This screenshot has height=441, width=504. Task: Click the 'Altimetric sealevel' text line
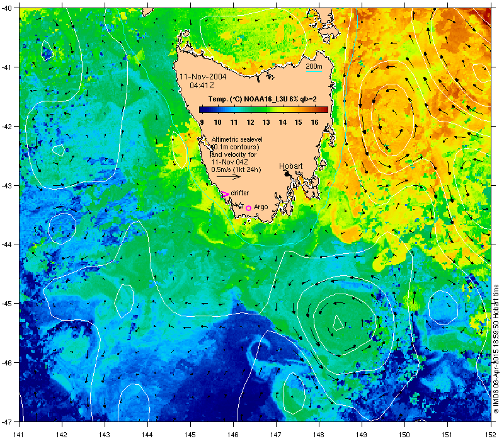pyautogui.click(x=237, y=139)
